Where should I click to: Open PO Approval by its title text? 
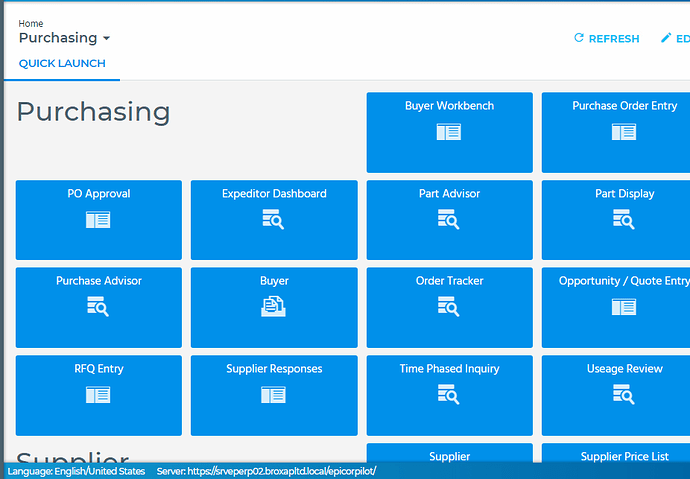tap(99, 194)
